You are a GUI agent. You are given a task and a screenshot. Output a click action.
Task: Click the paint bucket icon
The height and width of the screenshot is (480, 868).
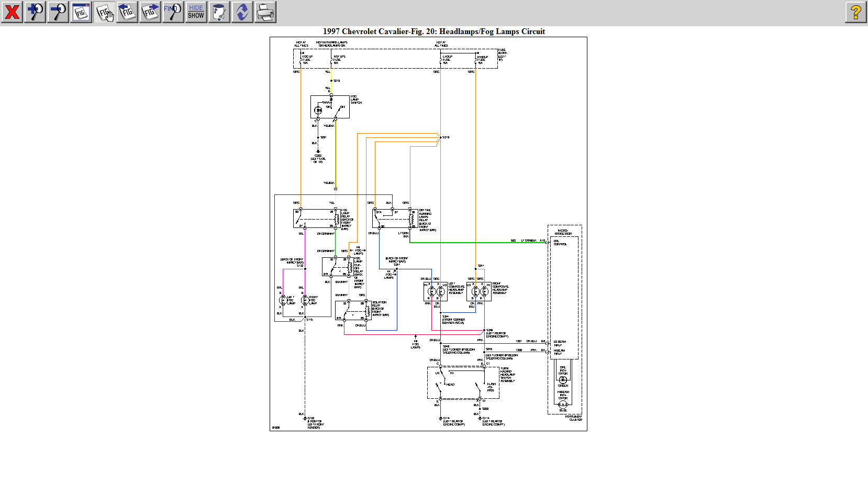(219, 12)
